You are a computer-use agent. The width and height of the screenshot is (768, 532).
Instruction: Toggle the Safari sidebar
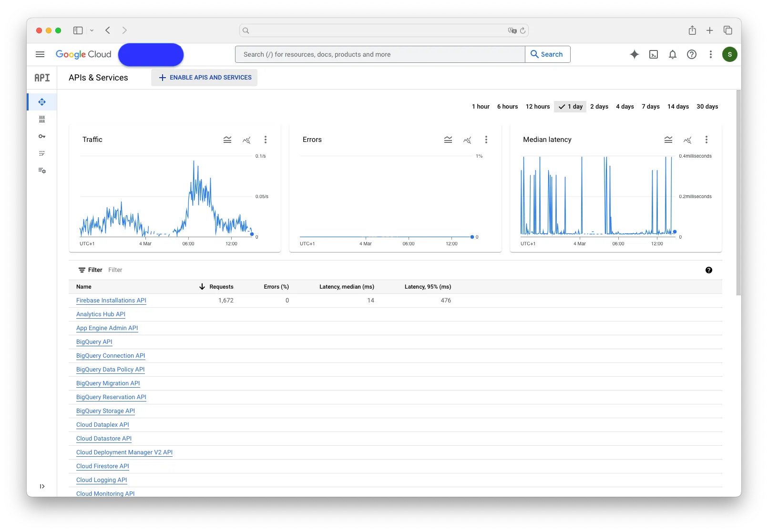[78, 30]
